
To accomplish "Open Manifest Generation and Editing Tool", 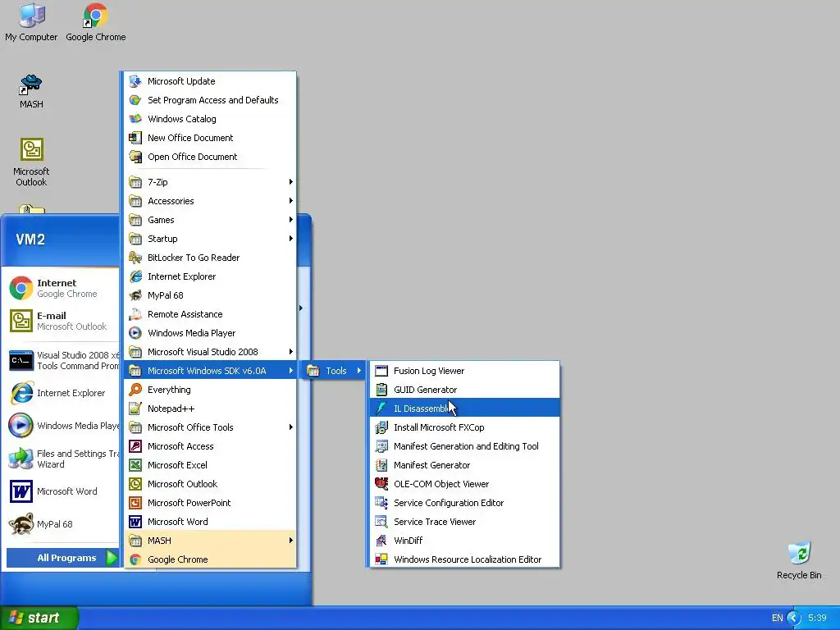I will (464, 446).
